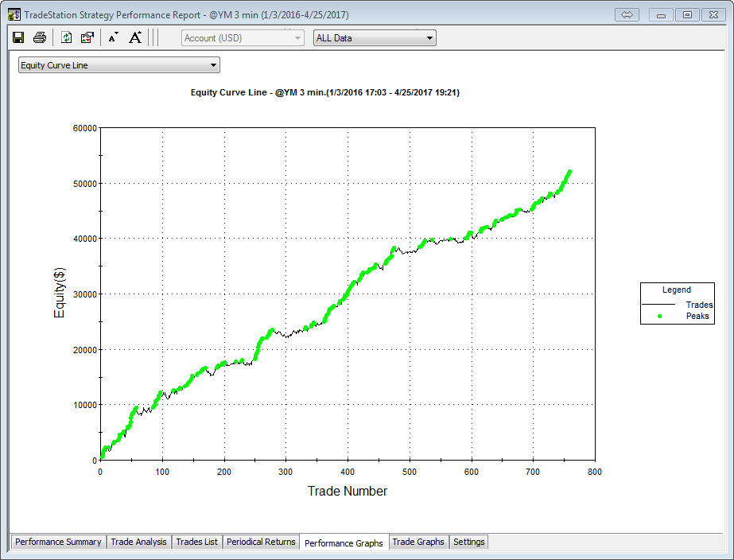Click the Save report icon
This screenshot has width=734, height=560.
tap(18, 37)
